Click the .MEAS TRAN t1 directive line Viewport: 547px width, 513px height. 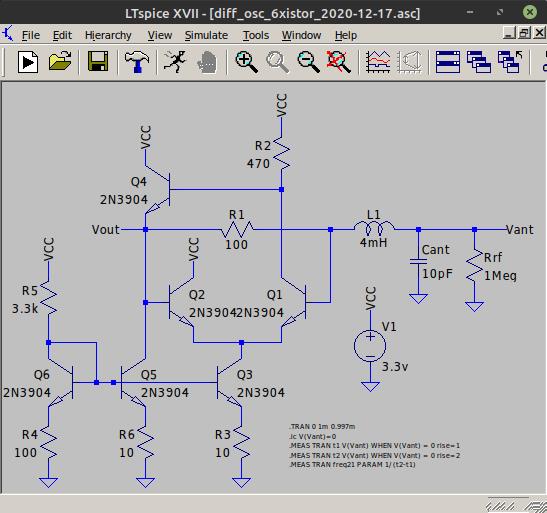375,446
